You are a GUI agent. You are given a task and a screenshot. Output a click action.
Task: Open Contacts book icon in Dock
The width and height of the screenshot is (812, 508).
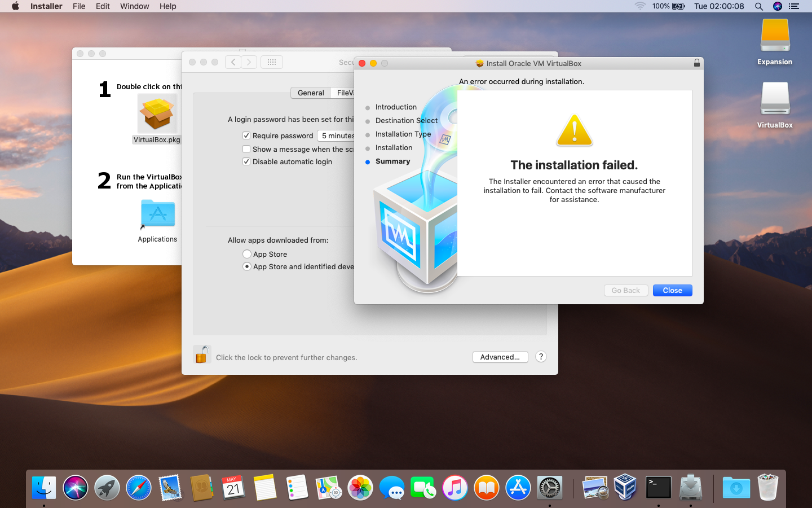coord(202,488)
